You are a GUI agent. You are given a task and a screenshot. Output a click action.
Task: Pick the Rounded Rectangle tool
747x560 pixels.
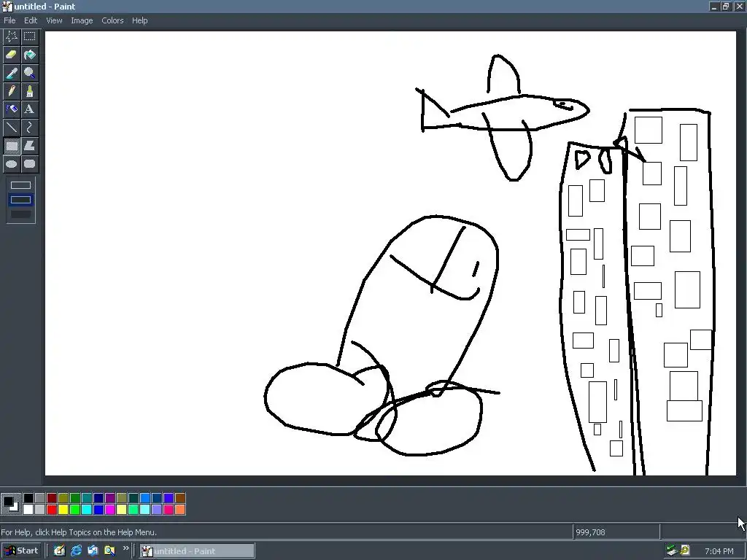[x=29, y=164]
